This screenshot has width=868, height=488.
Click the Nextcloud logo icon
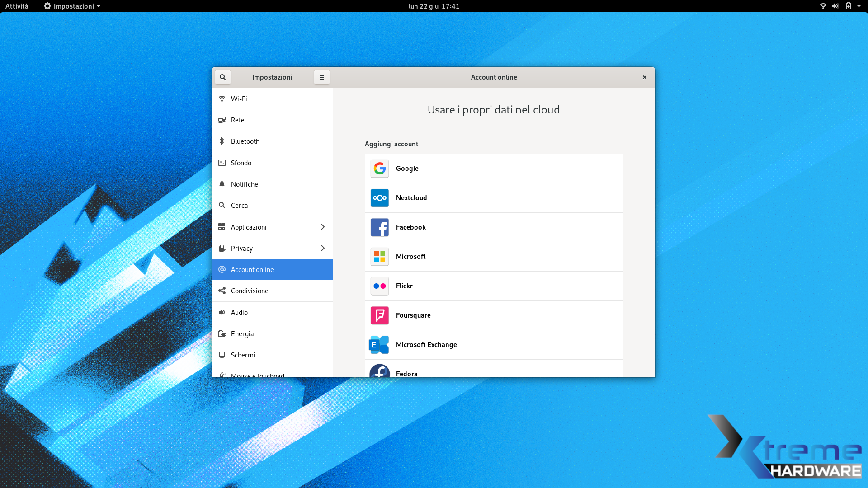[380, 198]
